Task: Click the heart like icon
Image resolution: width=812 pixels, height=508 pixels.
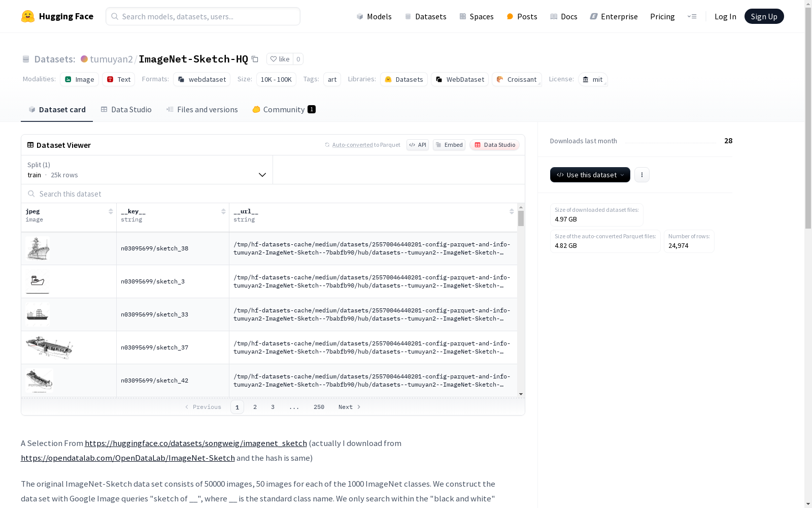Action: tap(274, 59)
